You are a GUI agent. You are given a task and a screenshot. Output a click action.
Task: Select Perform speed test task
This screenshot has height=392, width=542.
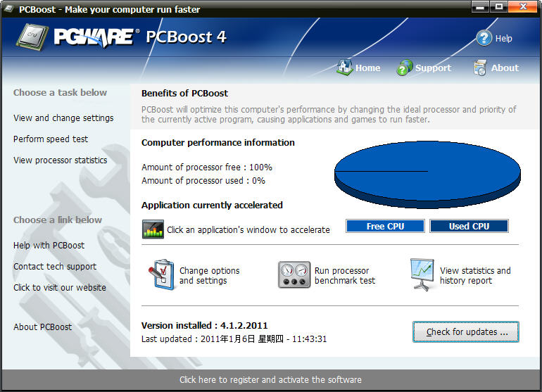click(x=51, y=139)
